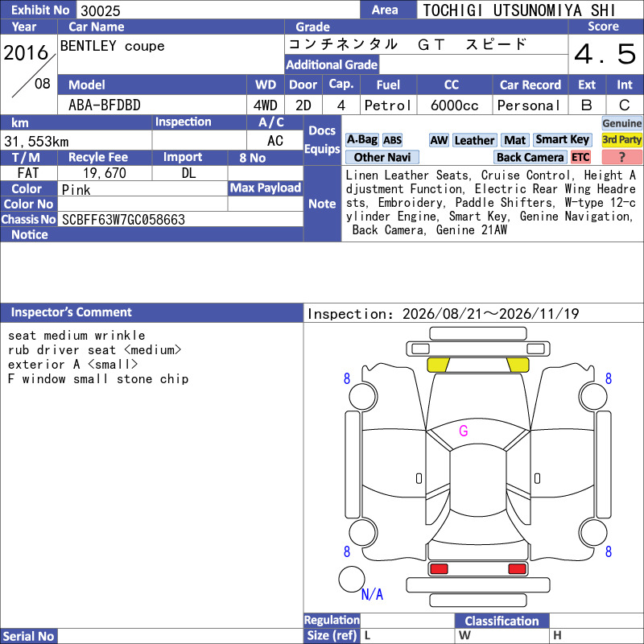The width and height of the screenshot is (644, 644).
Task: Click the score value 4.5
Action: [605, 54]
